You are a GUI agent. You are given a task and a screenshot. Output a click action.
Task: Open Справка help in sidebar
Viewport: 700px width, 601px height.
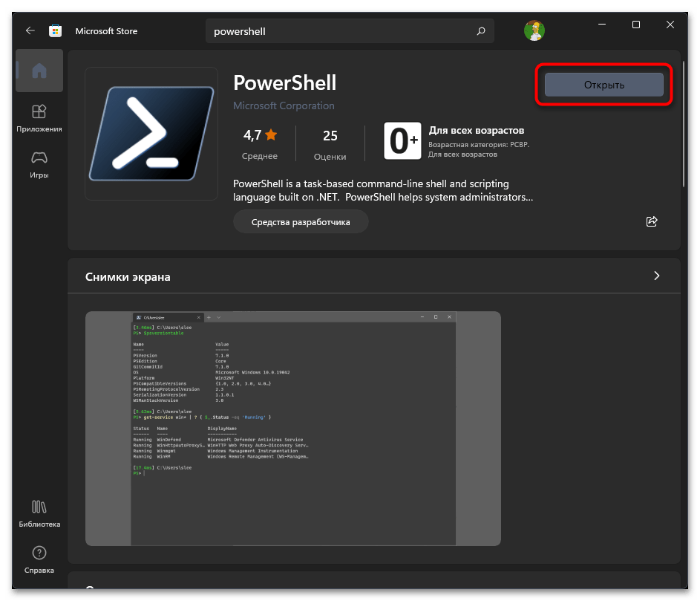pos(39,559)
